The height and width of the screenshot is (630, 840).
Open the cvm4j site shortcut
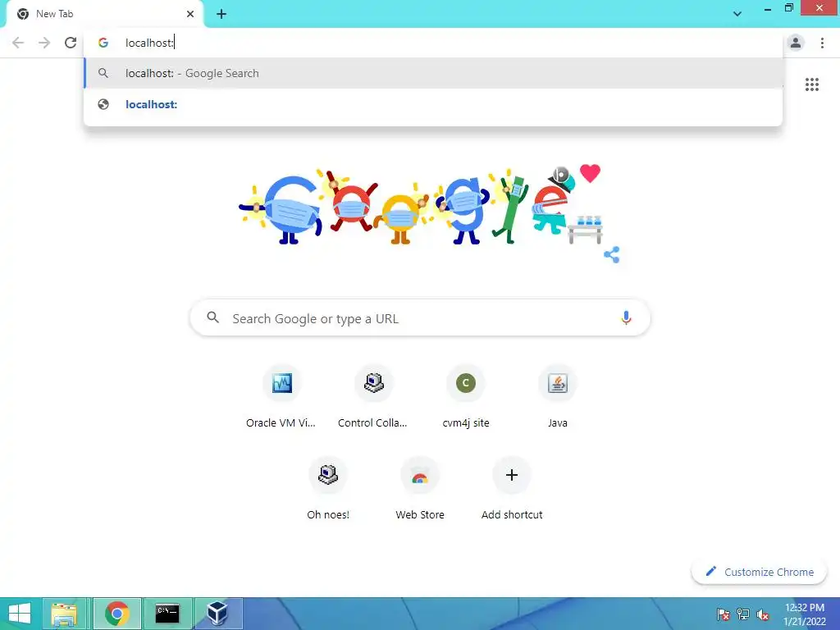[466, 397]
